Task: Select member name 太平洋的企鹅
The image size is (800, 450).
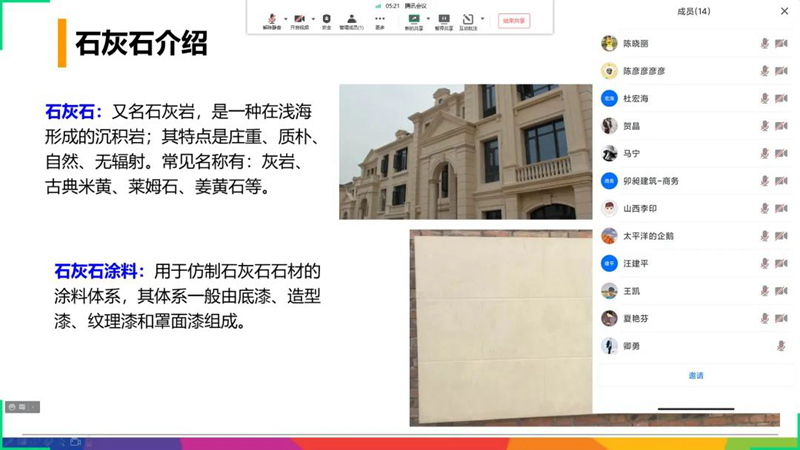Action: (648, 236)
